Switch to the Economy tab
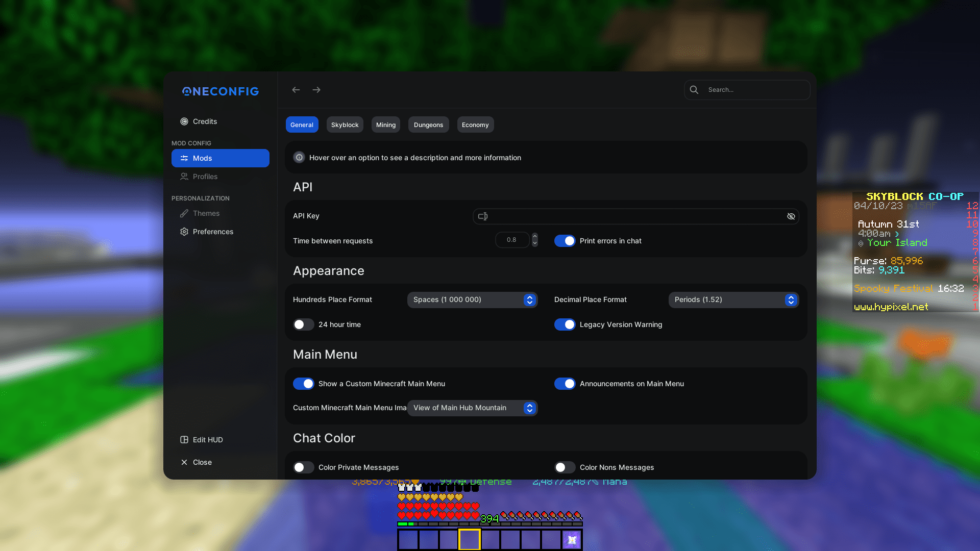The height and width of the screenshot is (551, 980). 475,124
